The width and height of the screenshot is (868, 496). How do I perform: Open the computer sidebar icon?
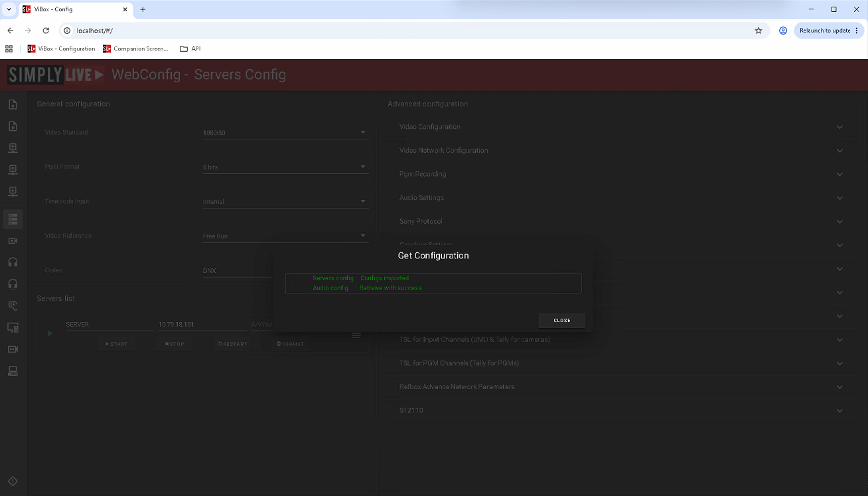tap(13, 371)
